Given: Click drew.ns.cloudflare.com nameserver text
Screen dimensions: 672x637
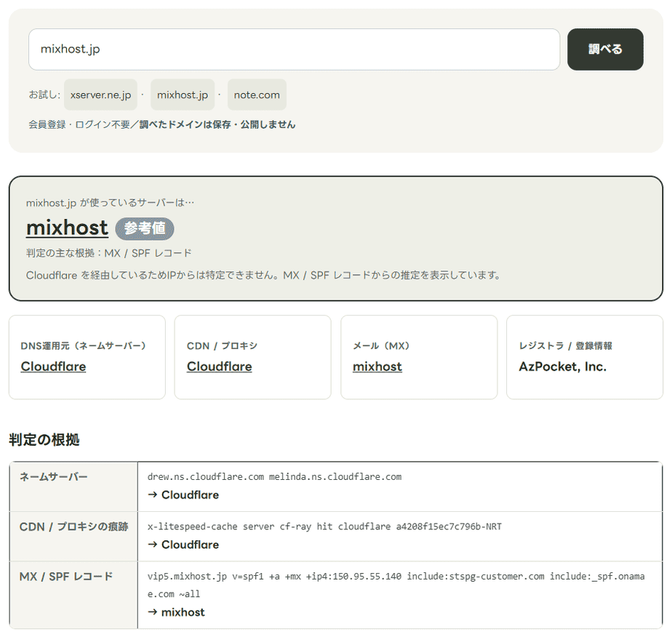Looking at the screenshot, I should (206, 477).
